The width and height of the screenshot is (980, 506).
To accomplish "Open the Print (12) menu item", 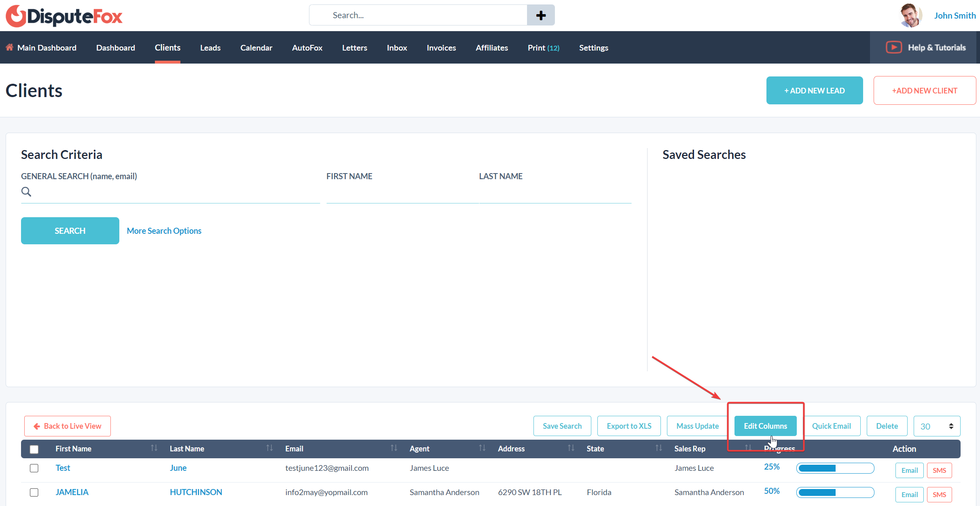I will coord(544,48).
